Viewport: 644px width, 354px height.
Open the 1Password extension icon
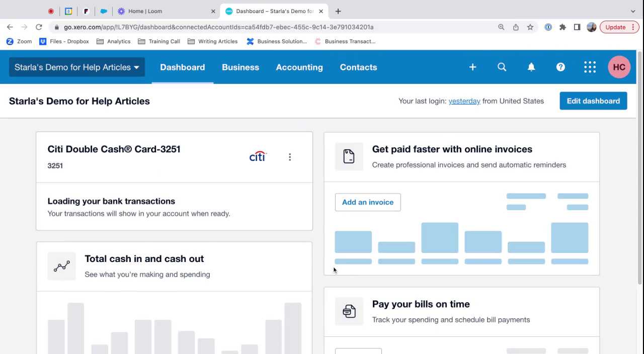coord(548,27)
